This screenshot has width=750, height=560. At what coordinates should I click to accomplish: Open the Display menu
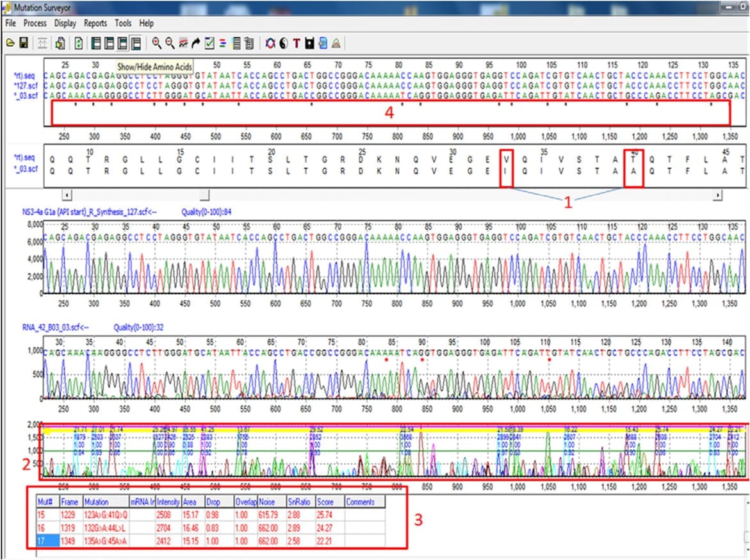point(65,23)
